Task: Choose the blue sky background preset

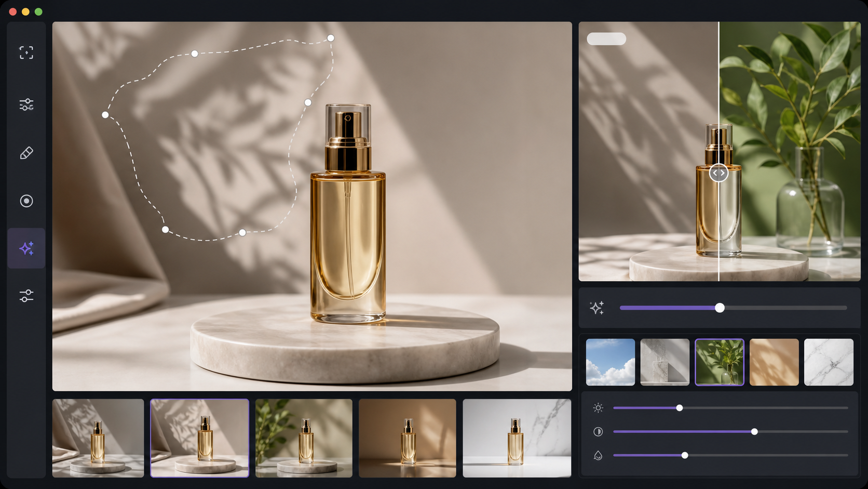Action: click(611, 362)
